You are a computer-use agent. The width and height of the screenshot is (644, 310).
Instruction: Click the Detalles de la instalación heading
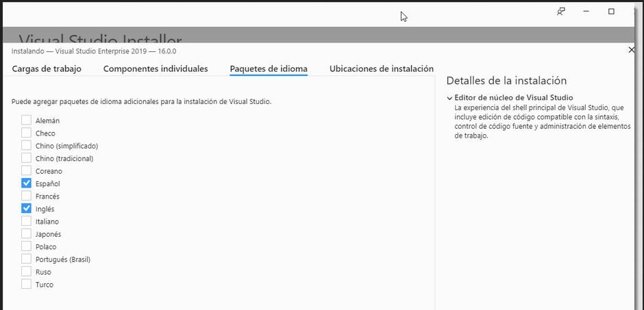506,80
